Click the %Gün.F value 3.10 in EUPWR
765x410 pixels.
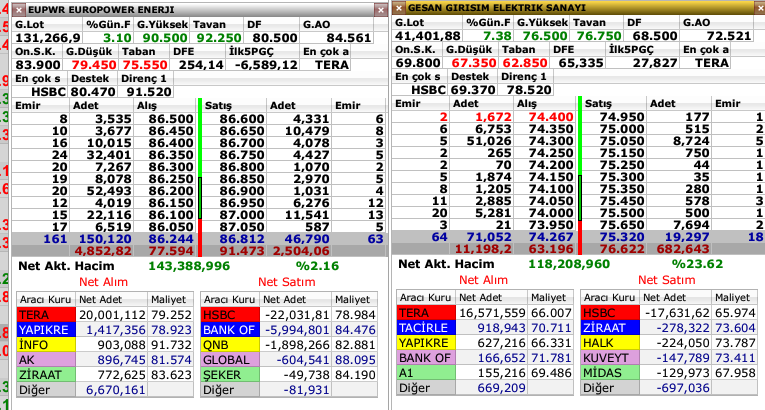click(x=118, y=38)
